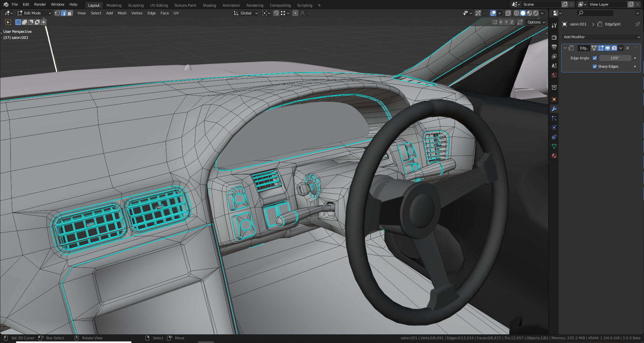The image size is (644, 343).
Task: Select rendered viewport shading
Action: pos(536,13)
